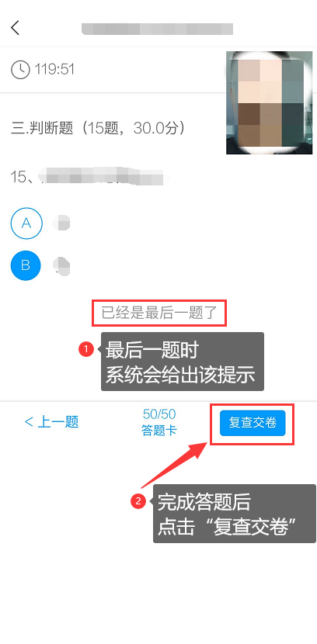Click the blurred exam title in header

[x=158, y=29]
